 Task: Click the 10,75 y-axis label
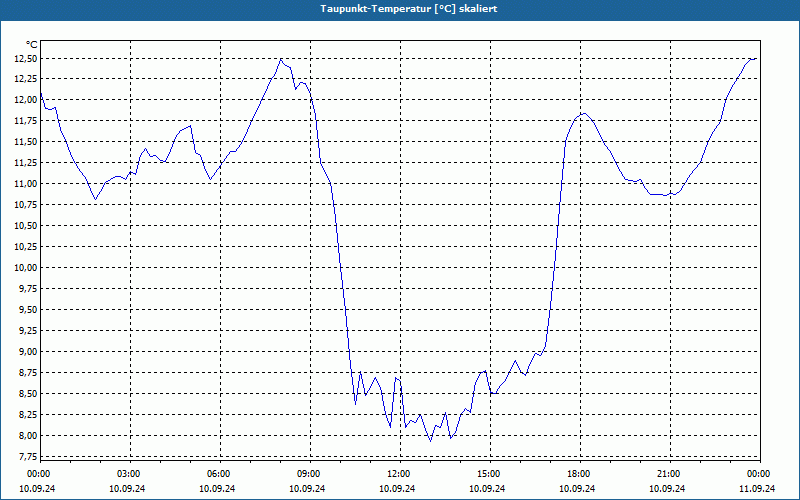[x=25, y=205]
